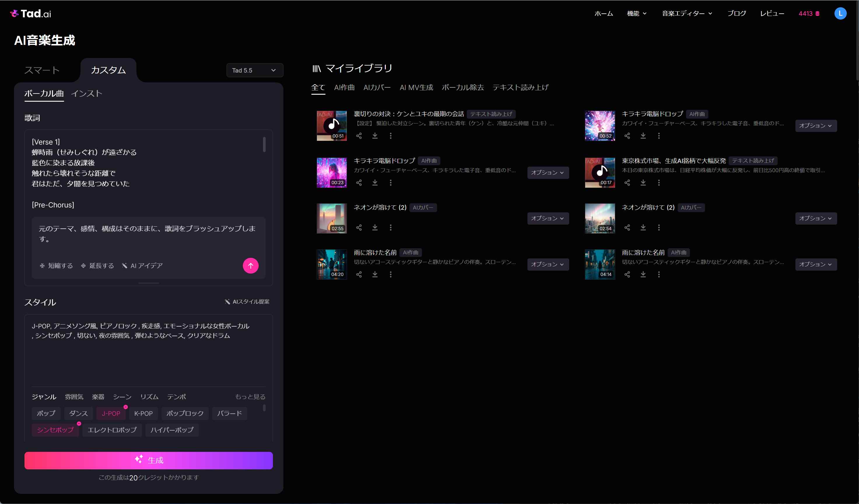
Task: Click the 生成 generate button
Action: (x=149, y=460)
